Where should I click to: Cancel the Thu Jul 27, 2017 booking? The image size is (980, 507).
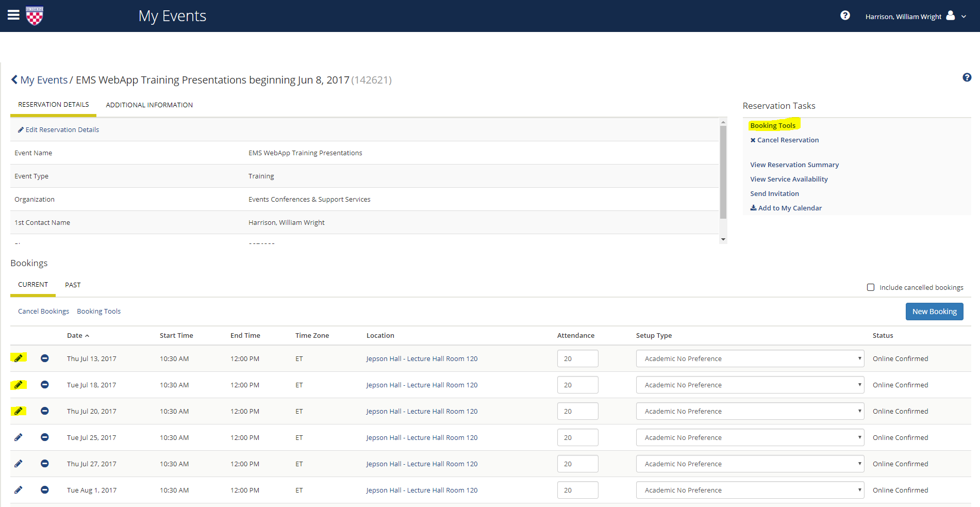(45, 463)
